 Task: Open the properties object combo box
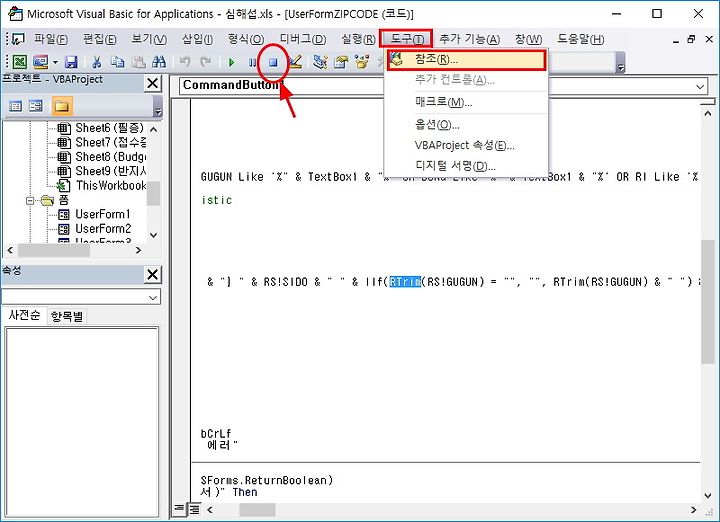pyautogui.click(x=81, y=297)
